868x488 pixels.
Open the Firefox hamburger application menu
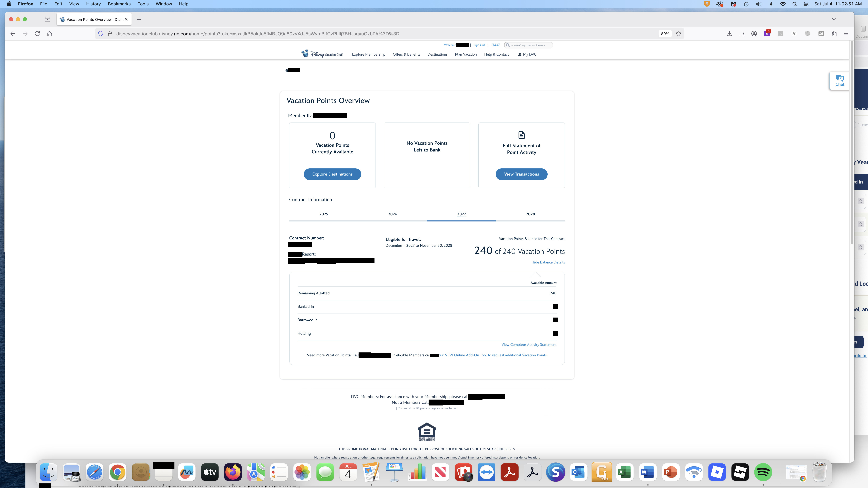[x=846, y=34]
